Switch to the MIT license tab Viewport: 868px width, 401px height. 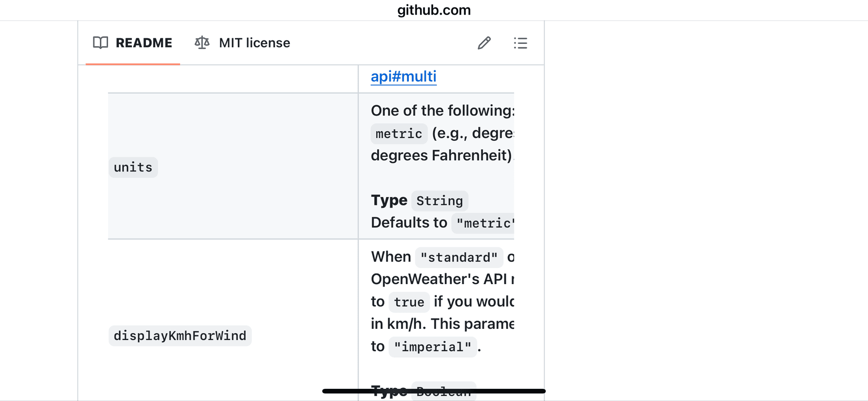click(242, 43)
